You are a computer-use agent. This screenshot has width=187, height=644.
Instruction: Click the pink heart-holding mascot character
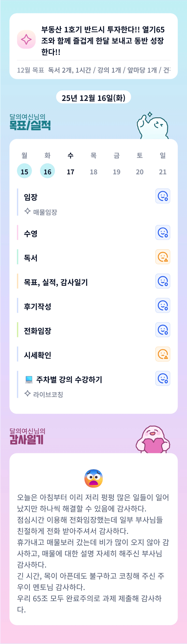click(x=153, y=440)
